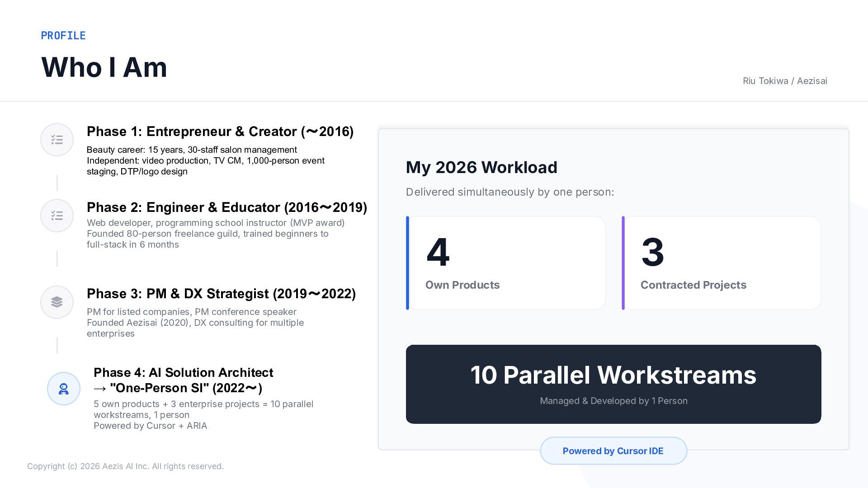
Task: Click the Phase 3 layers stack icon
Action: [57, 302]
